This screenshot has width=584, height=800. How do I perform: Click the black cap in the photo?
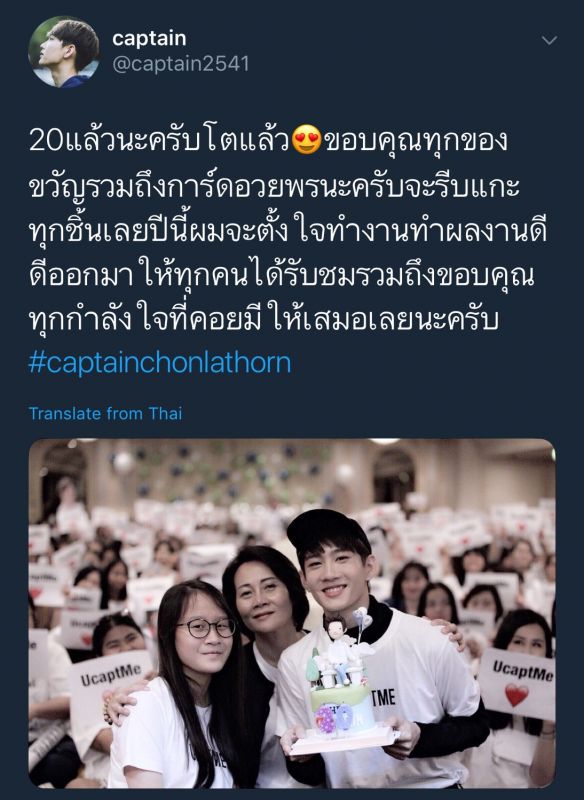tap(329, 534)
